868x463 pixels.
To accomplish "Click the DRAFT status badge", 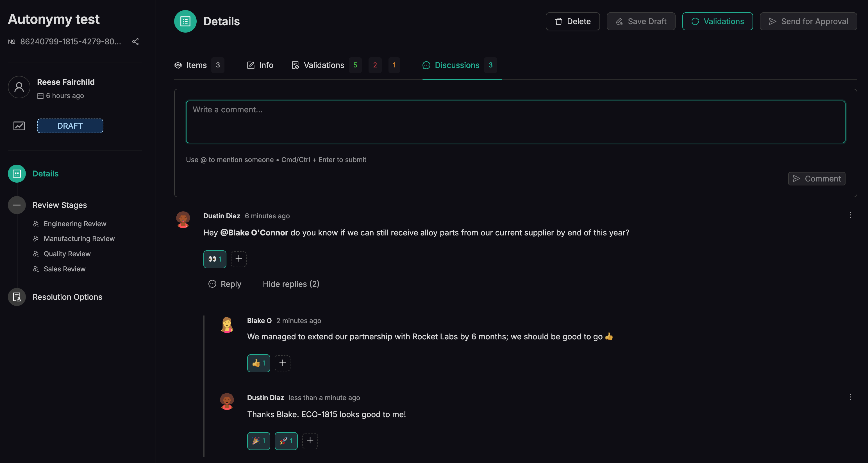I will tap(70, 126).
